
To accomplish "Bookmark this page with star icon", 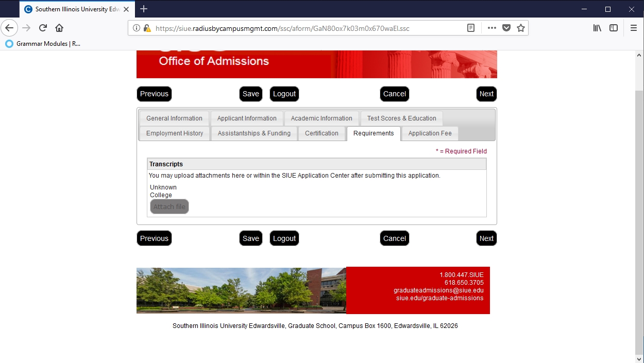I will pyautogui.click(x=521, y=28).
